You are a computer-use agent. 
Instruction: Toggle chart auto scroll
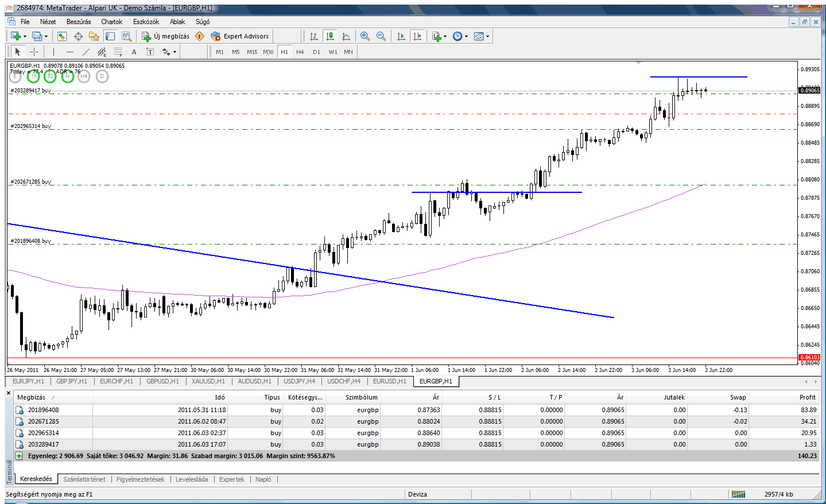coord(401,36)
